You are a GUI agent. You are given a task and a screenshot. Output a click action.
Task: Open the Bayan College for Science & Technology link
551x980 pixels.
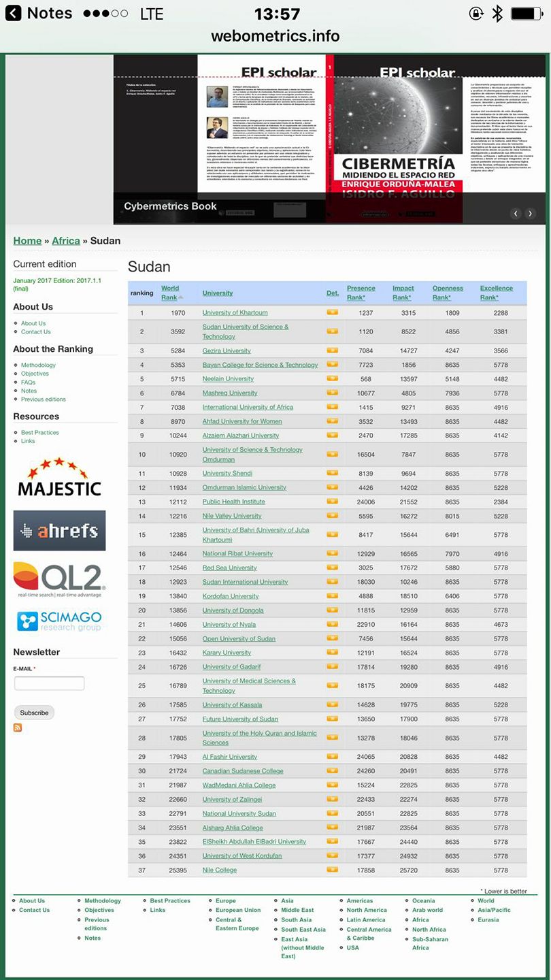(x=260, y=365)
